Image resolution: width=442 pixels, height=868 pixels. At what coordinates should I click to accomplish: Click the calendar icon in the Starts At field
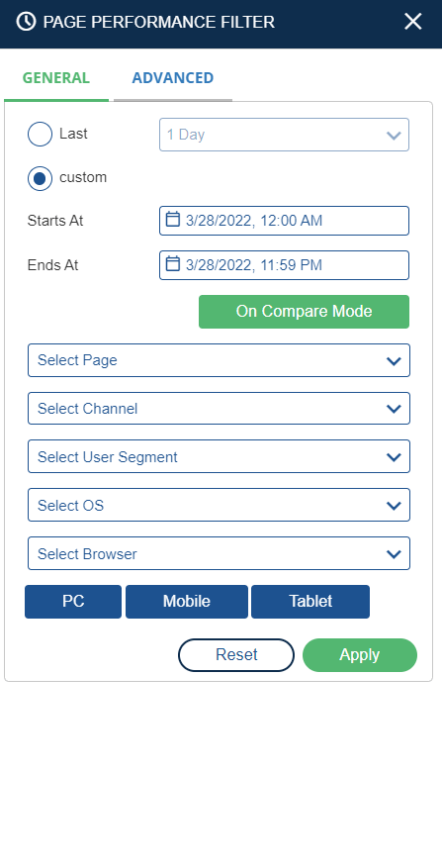click(173, 219)
